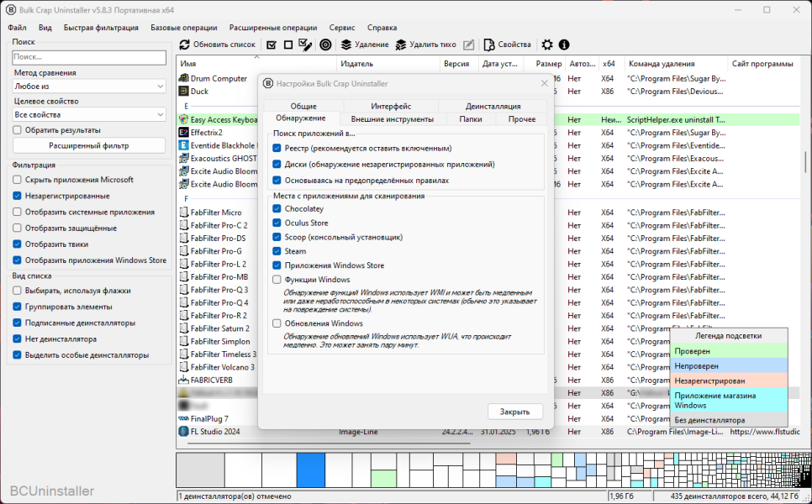Click the FinalPlug 7 app icon
This screenshot has height=504, width=812.
pyautogui.click(x=183, y=418)
